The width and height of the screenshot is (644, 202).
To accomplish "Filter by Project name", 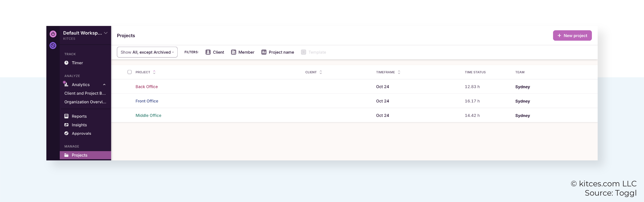I will 278,52.
